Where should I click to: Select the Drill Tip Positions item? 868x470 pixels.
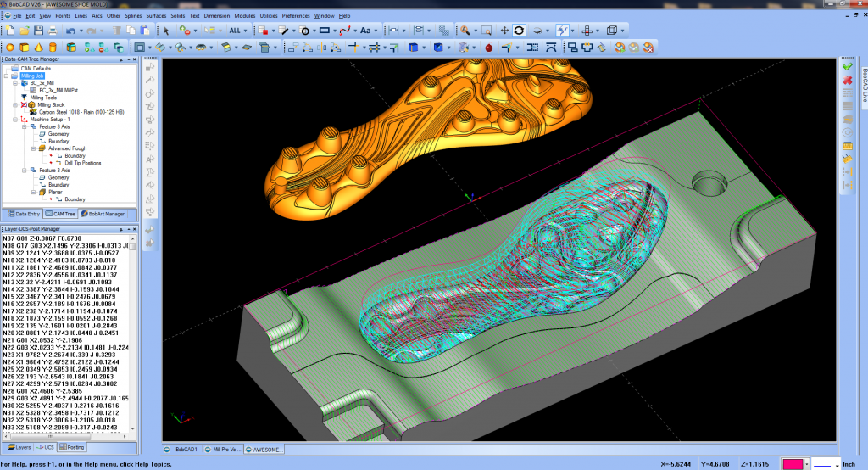point(82,163)
